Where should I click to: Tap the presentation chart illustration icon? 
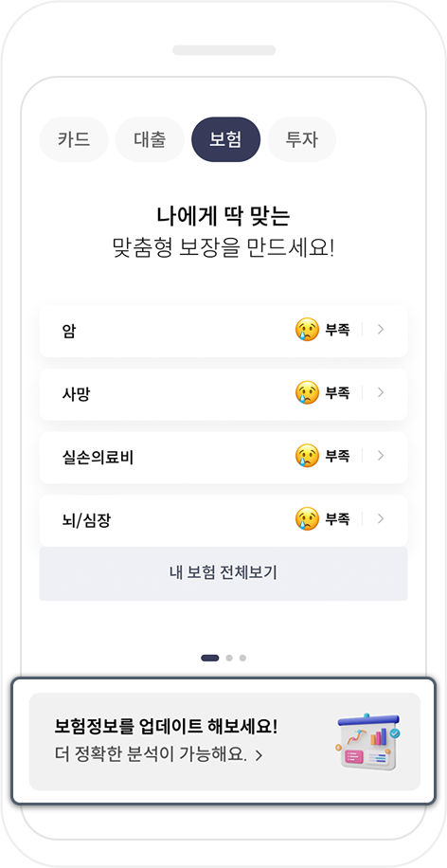(368, 742)
